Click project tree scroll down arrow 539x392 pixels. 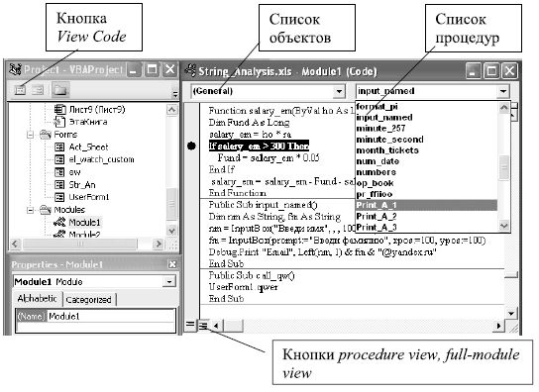[x=171, y=231]
